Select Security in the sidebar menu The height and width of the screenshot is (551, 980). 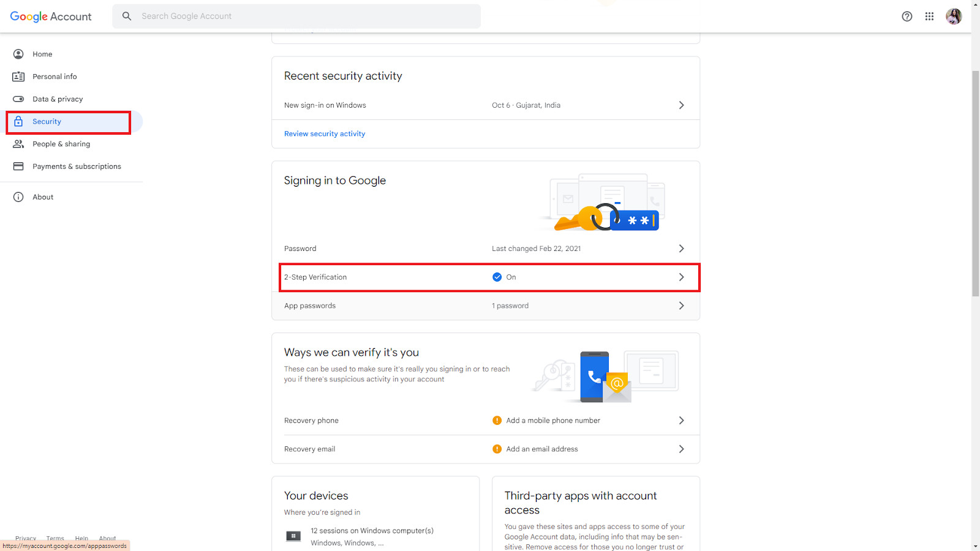click(x=47, y=122)
